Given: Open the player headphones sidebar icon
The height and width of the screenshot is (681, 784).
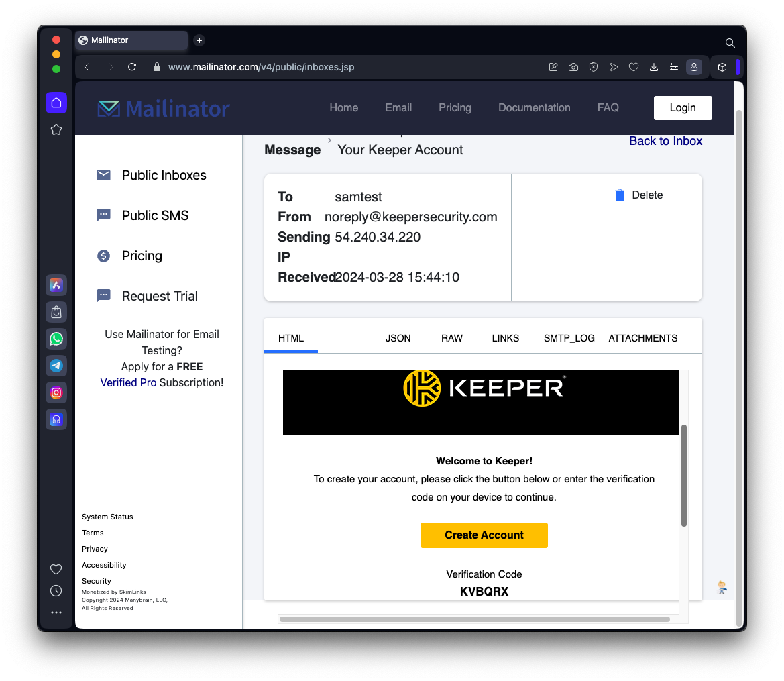Looking at the screenshot, I should (x=56, y=419).
